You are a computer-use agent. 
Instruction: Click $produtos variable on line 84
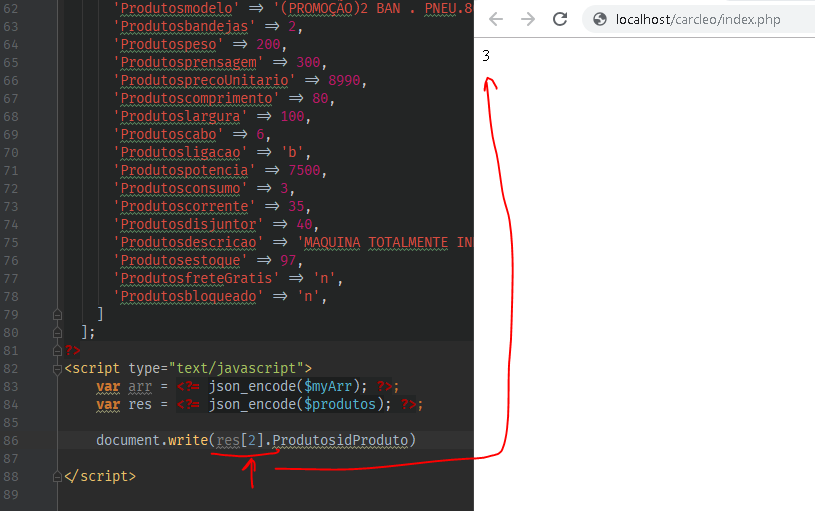tap(340, 404)
